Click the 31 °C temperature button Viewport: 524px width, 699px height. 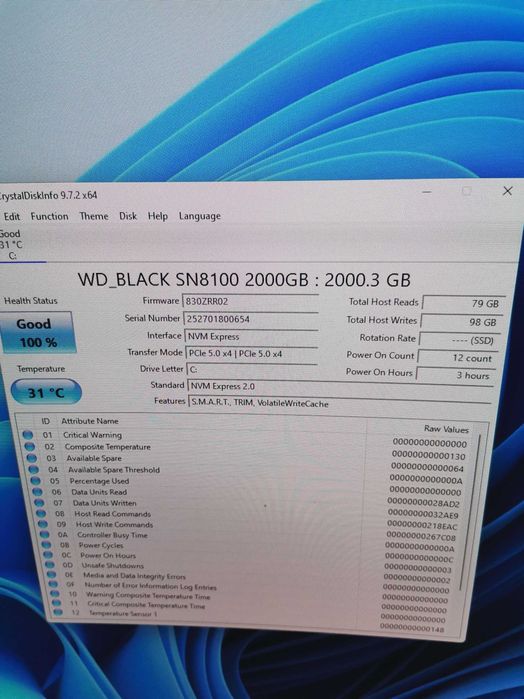[x=46, y=392]
